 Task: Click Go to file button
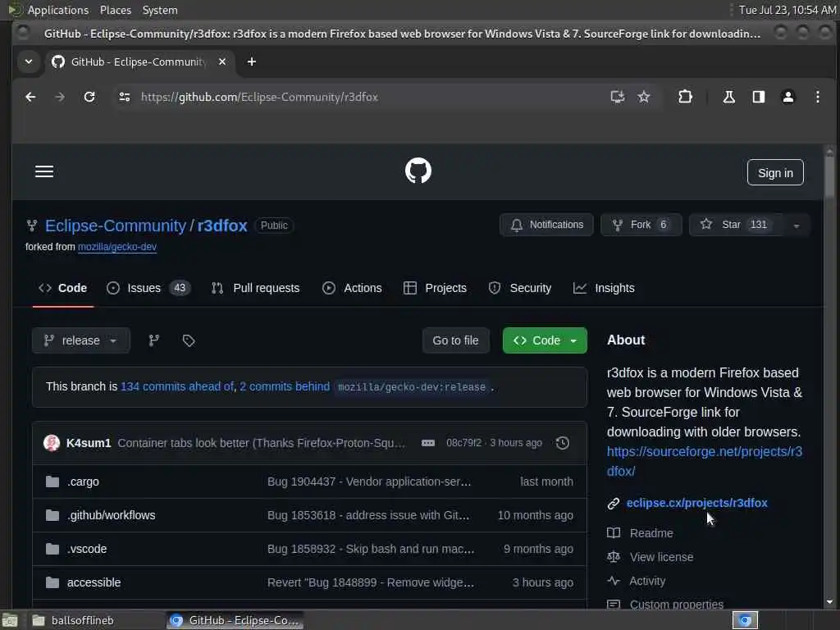click(x=455, y=340)
